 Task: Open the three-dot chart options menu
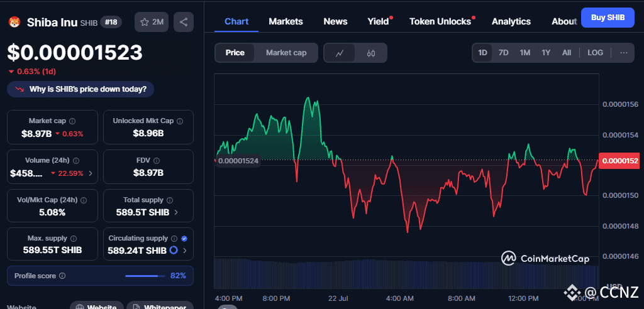(x=624, y=53)
